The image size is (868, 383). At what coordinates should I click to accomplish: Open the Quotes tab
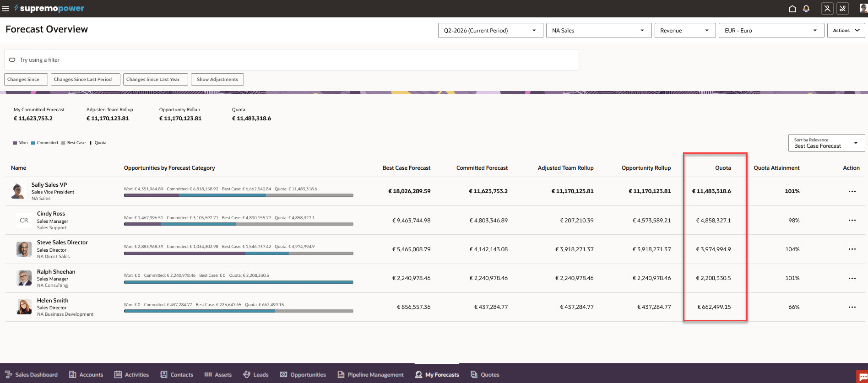pyautogui.click(x=485, y=375)
